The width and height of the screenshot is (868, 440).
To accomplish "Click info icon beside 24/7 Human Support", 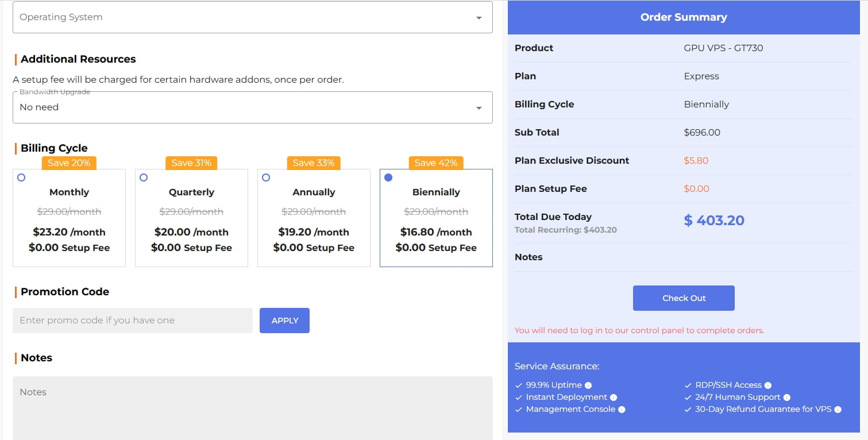I will tap(787, 397).
